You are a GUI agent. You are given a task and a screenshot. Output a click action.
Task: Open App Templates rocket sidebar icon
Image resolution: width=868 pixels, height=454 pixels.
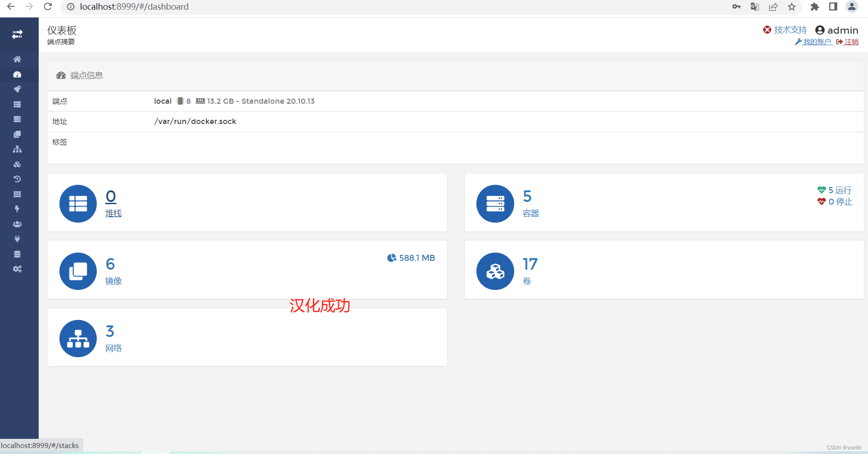point(17,89)
